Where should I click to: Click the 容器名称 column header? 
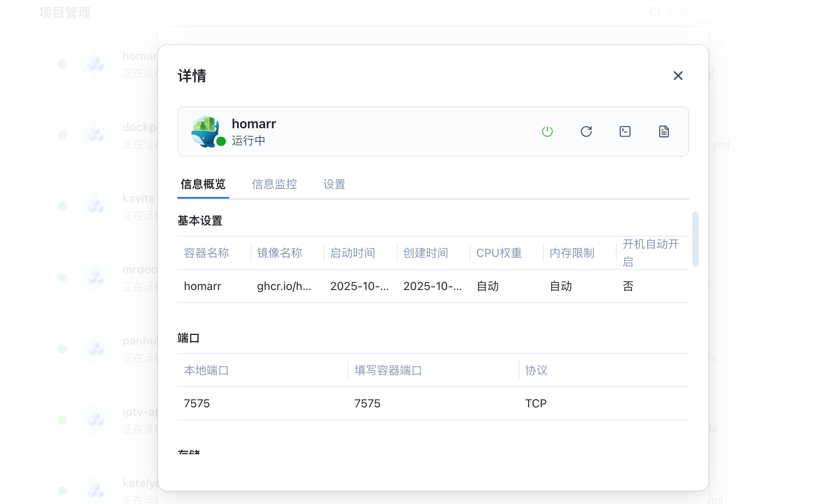[x=206, y=253]
